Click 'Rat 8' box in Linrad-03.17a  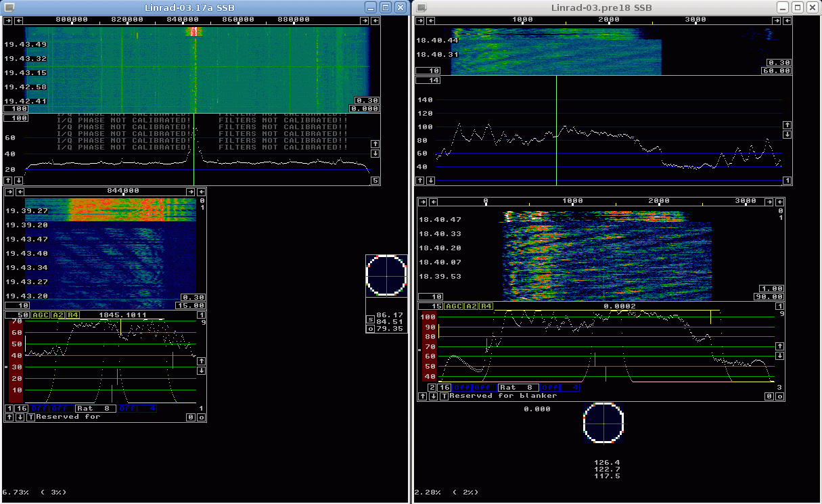click(95, 408)
